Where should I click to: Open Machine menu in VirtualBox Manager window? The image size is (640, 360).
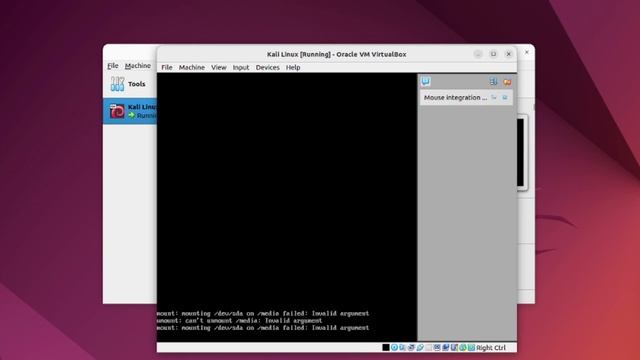tap(138, 66)
